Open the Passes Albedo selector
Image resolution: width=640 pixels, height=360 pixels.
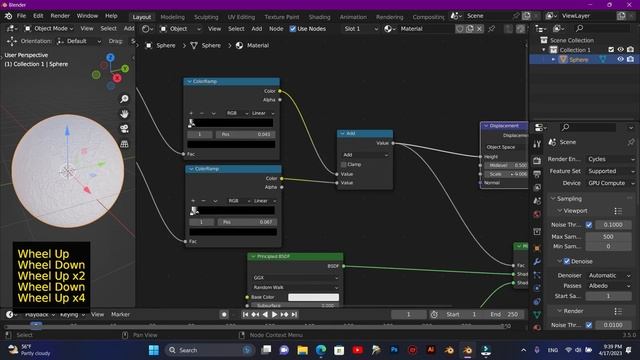click(x=608, y=286)
